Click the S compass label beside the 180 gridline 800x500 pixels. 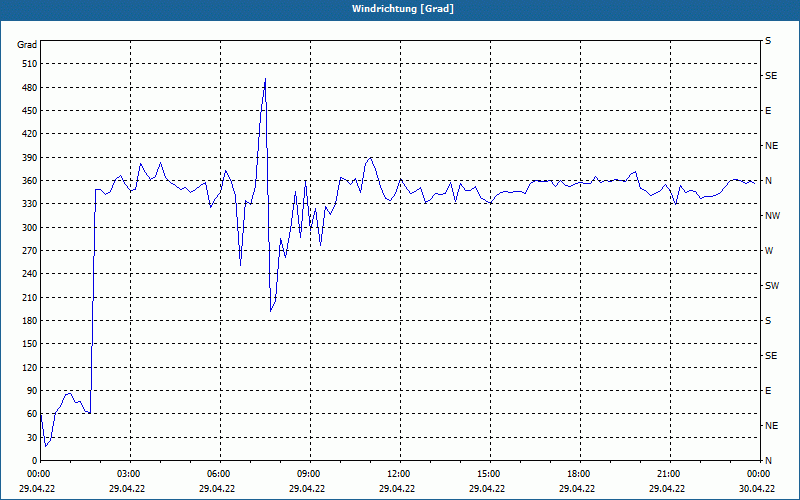[x=768, y=321]
